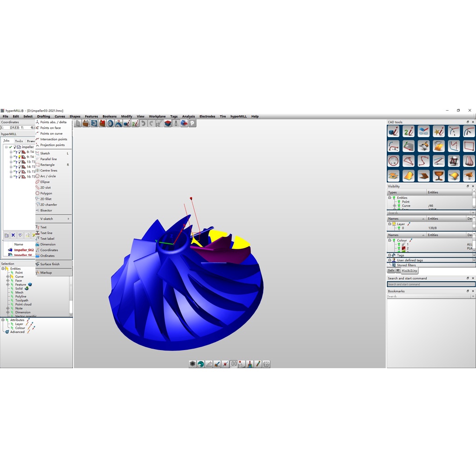This screenshot has width=476, height=476.
Task: Click the new document icon in top toolbar
Action: tap(78, 123)
